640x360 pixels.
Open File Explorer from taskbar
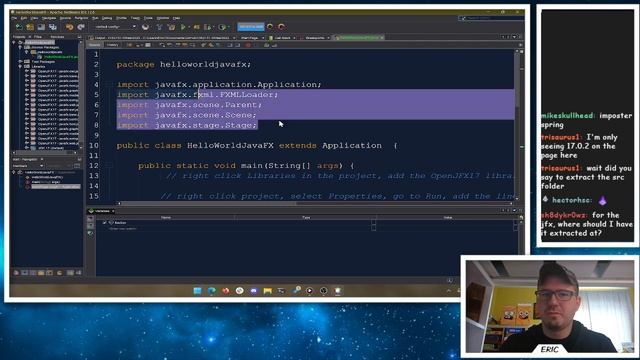click(267, 291)
